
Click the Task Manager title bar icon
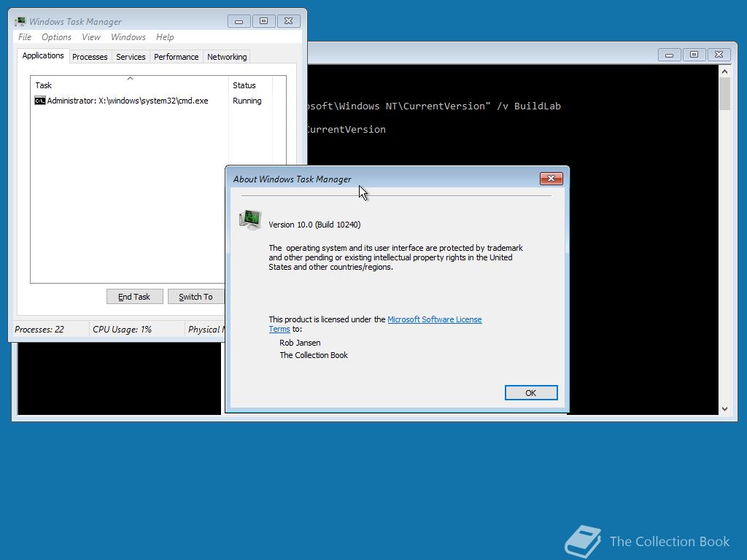[20, 21]
